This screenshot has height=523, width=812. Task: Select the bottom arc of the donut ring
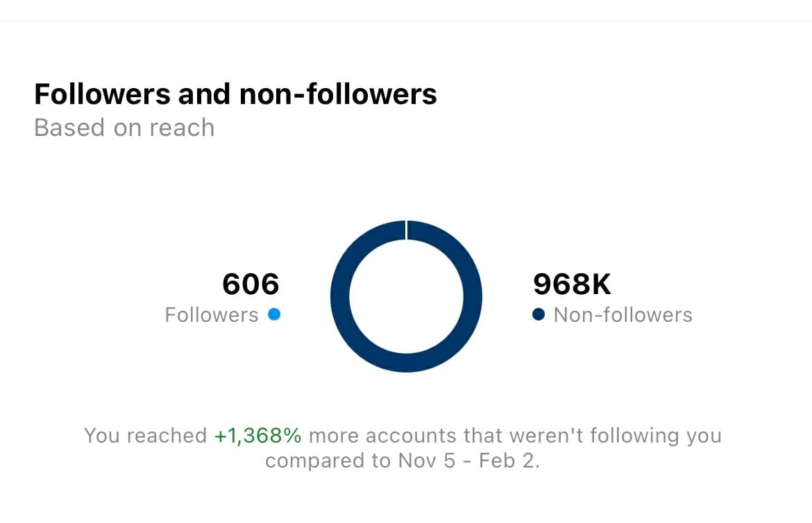point(407,363)
